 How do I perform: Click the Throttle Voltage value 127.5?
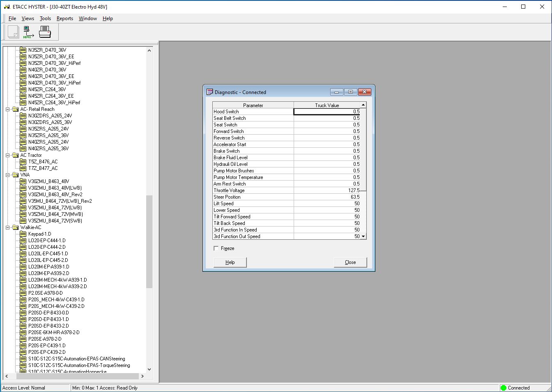354,190
